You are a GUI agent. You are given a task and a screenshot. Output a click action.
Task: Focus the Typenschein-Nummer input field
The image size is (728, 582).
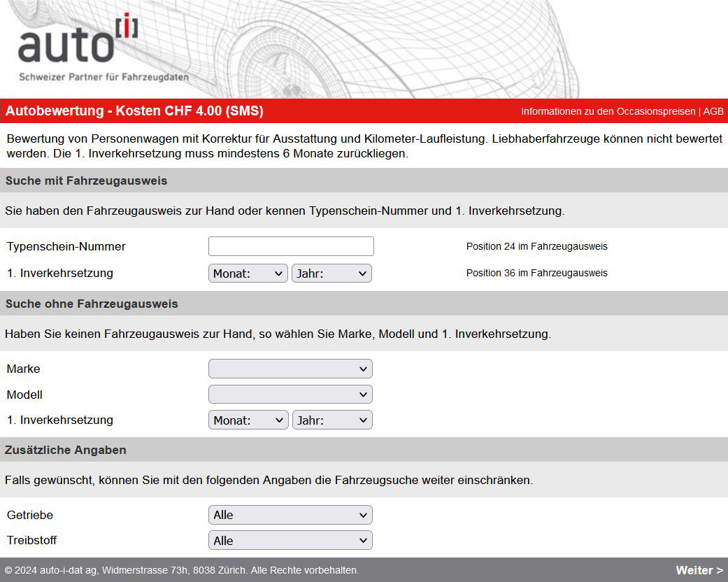tap(291, 246)
